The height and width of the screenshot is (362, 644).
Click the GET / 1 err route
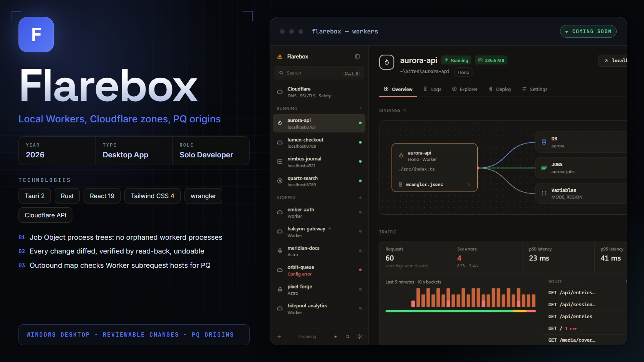(584, 329)
